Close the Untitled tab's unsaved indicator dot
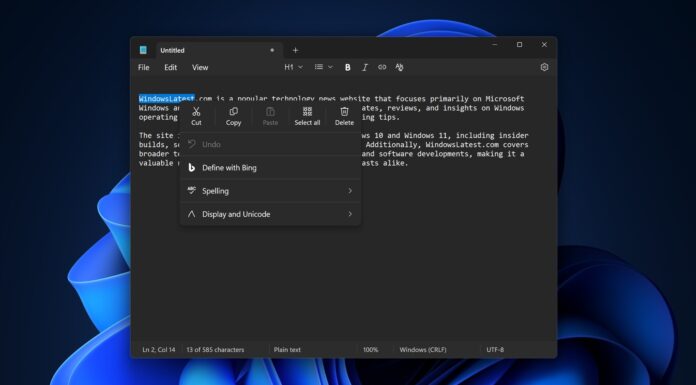 tap(272, 50)
